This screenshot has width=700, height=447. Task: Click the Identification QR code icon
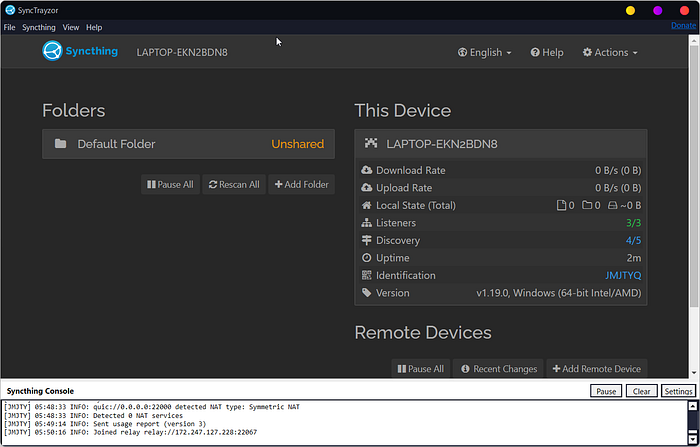(367, 275)
